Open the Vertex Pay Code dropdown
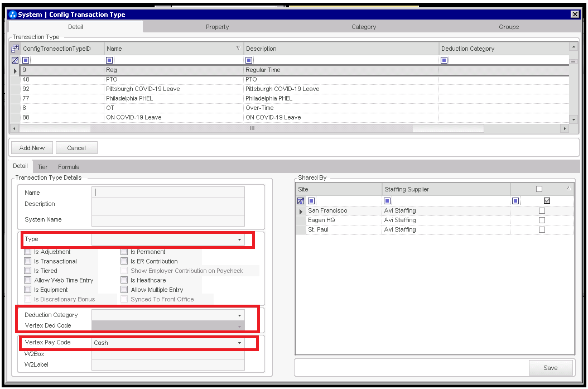588x389 pixels. [240, 343]
